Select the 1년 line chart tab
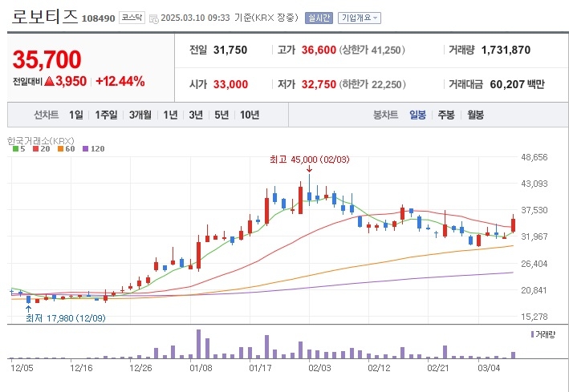Viewport: 569px width, 392px height. coord(170,115)
